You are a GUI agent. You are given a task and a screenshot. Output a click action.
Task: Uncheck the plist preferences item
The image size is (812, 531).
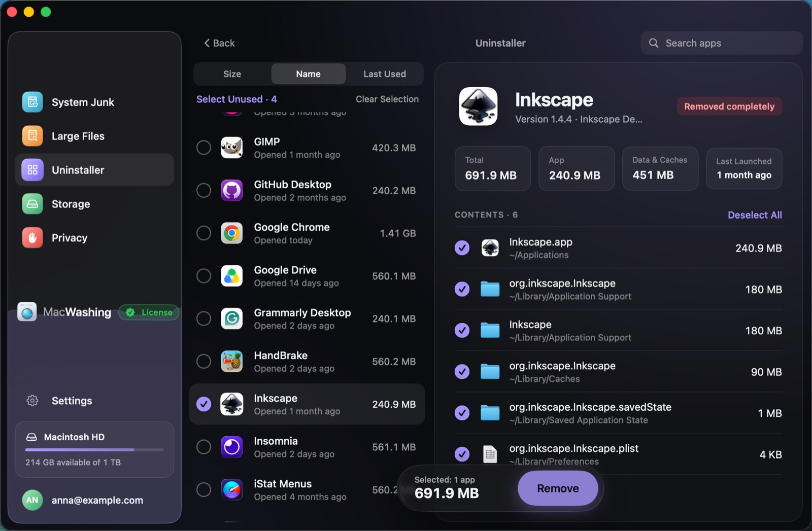tap(462, 454)
